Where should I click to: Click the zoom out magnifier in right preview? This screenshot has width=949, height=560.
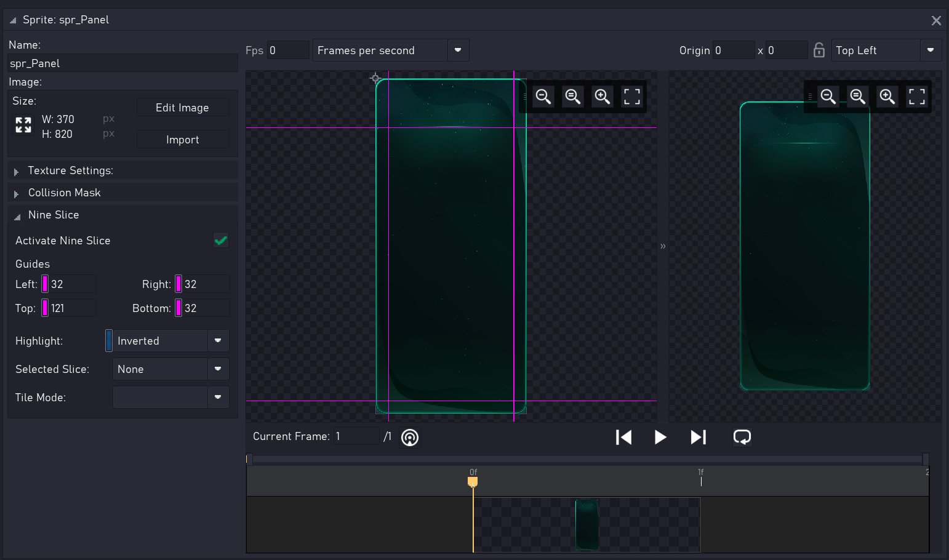pyautogui.click(x=828, y=97)
